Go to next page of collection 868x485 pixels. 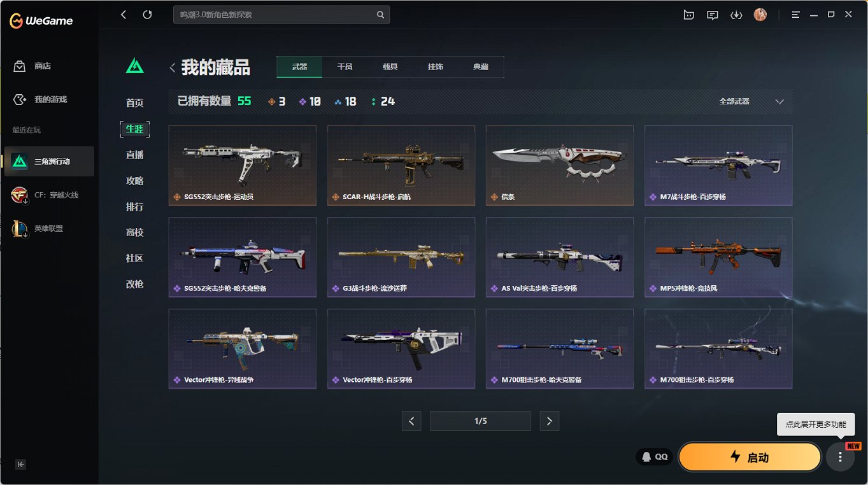(x=550, y=421)
